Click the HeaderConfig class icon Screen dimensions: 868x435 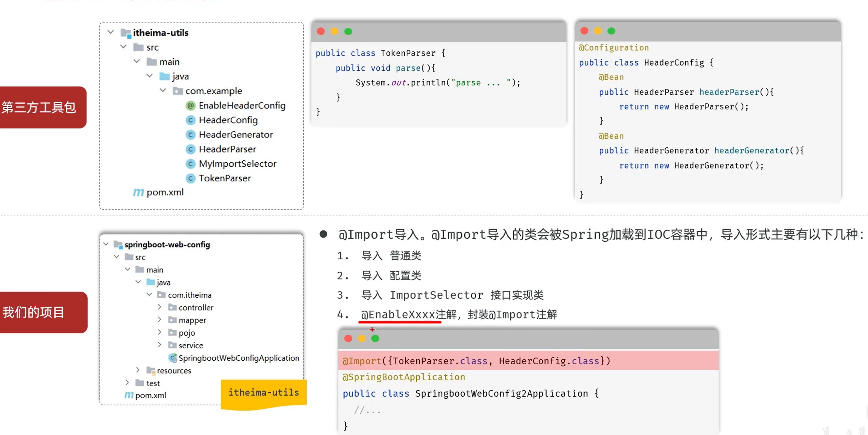191,120
